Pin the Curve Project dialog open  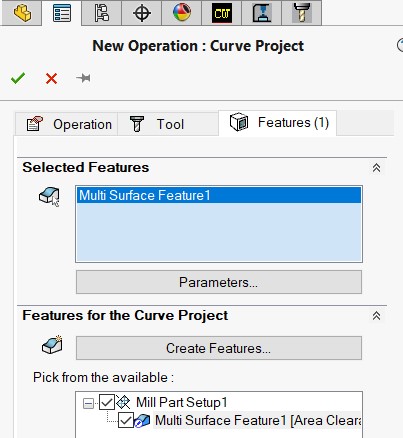click(83, 78)
